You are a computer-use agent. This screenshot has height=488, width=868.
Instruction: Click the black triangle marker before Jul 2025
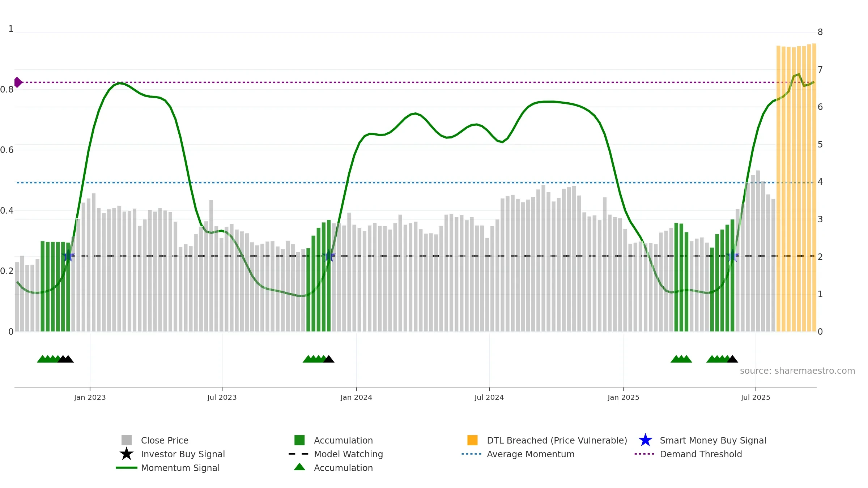732,359
